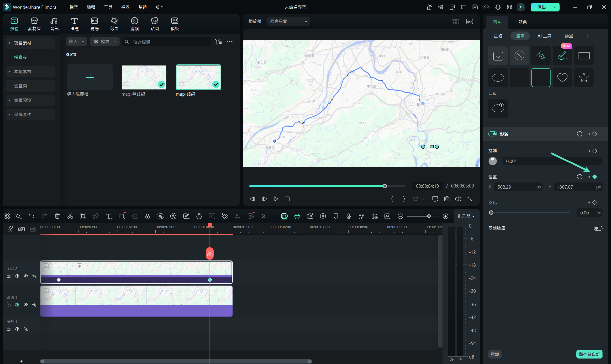Open the 工具 menu
Viewport: 611px width, 364px height.
pyautogui.click(x=108, y=7)
